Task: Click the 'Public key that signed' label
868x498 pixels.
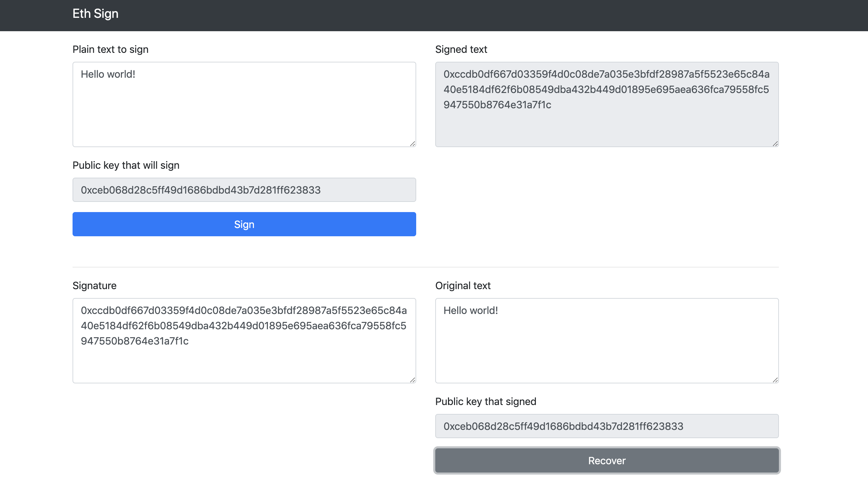Action: (486, 402)
